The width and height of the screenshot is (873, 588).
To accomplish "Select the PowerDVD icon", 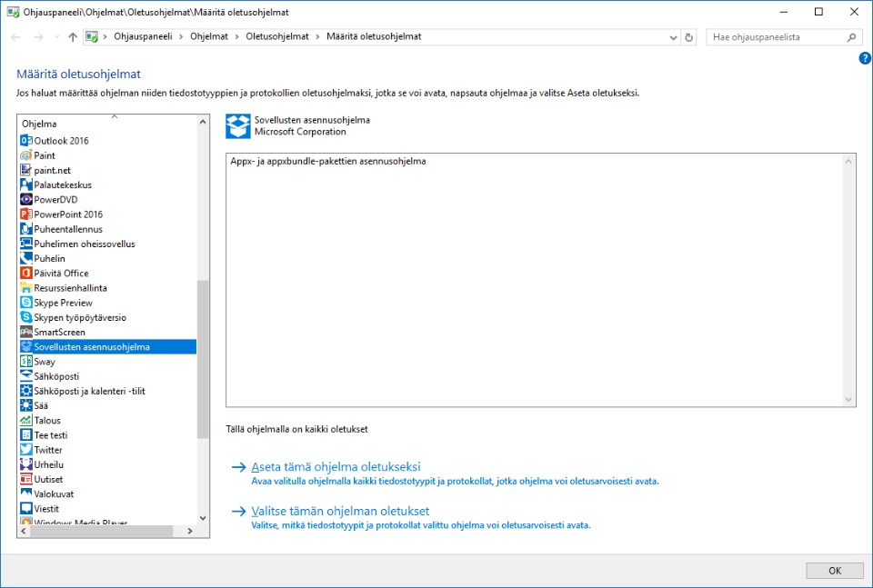I will [25, 199].
